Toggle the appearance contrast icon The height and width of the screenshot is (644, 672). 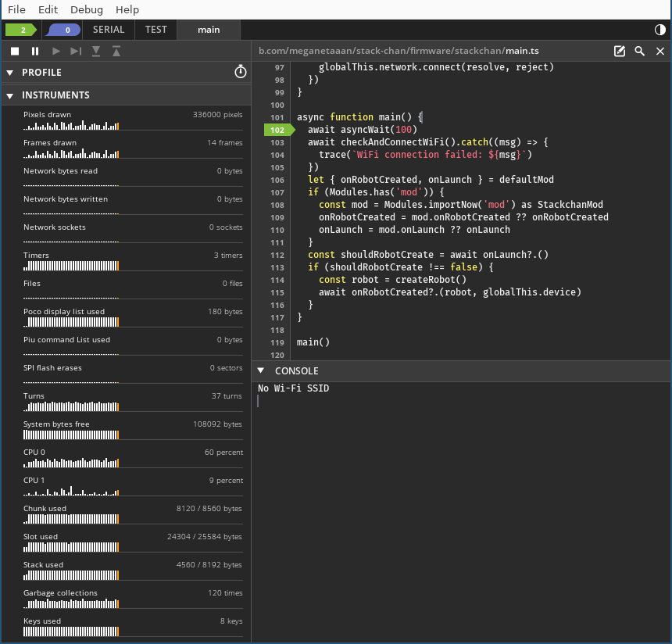click(660, 30)
